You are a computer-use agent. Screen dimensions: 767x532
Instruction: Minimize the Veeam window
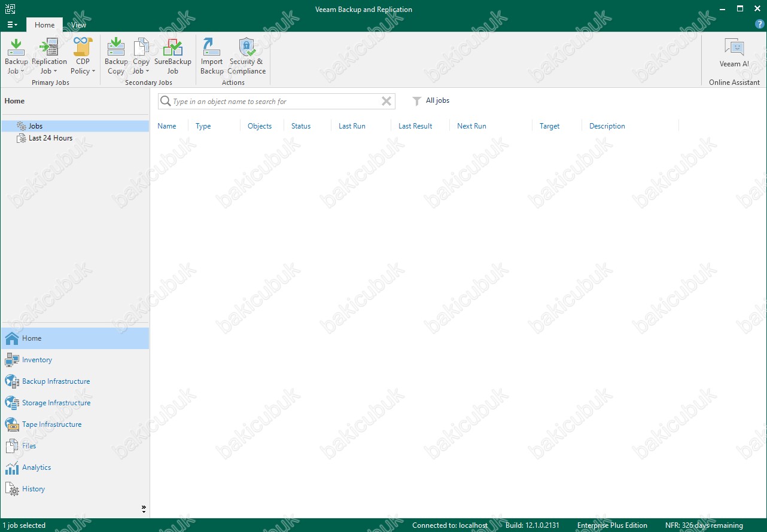click(x=723, y=9)
